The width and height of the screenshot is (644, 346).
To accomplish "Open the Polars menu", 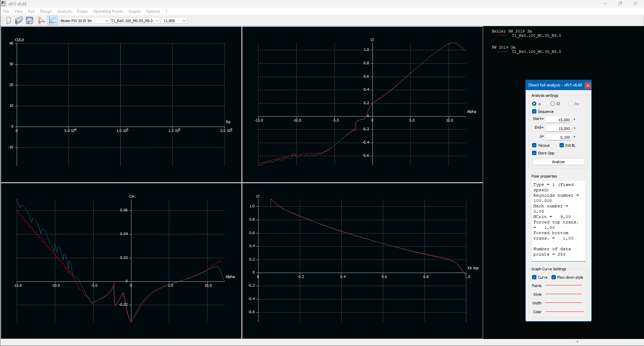I will click(x=82, y=11).
